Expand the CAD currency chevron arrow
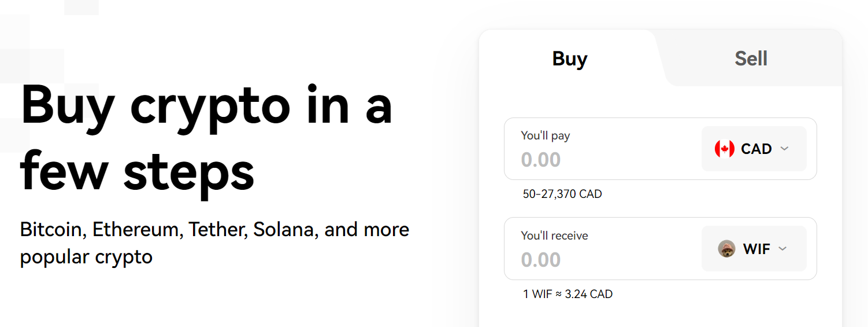The width and height of the screenshot is (868, 327). pyautogui.click(x=784, y=149)
